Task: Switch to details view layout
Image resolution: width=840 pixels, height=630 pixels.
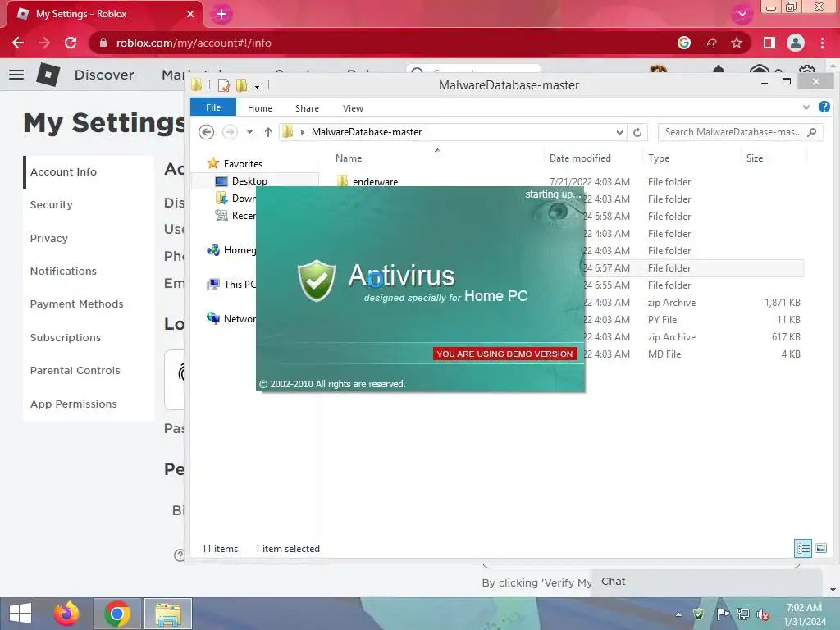Action: 803,548
